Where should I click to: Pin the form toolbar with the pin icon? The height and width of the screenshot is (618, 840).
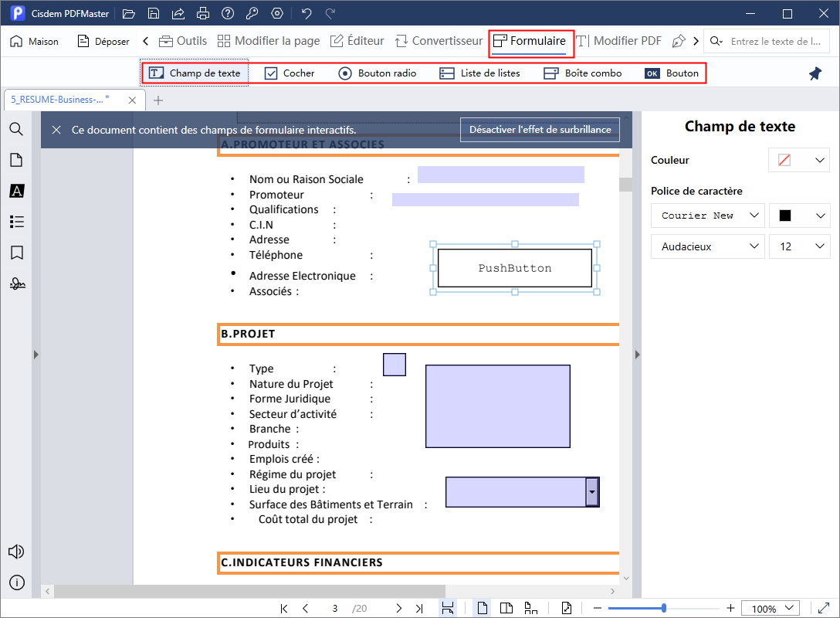tap(815, 73)
